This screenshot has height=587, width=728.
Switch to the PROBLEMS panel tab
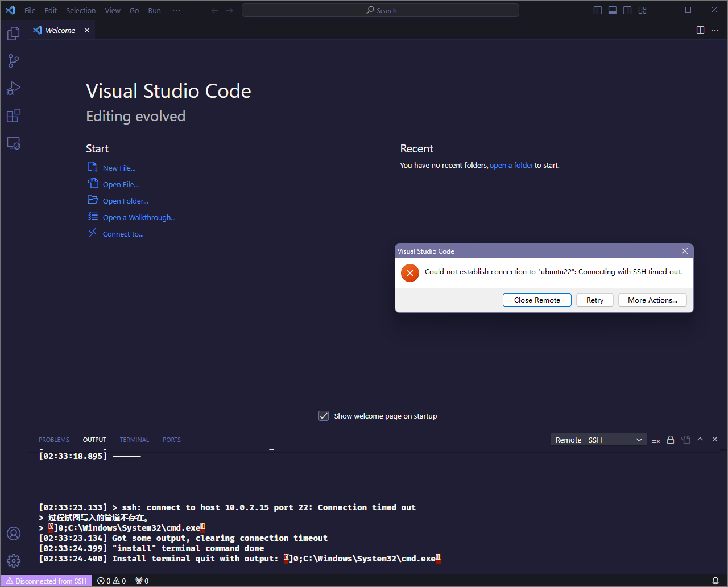click(x=54, y=440)
